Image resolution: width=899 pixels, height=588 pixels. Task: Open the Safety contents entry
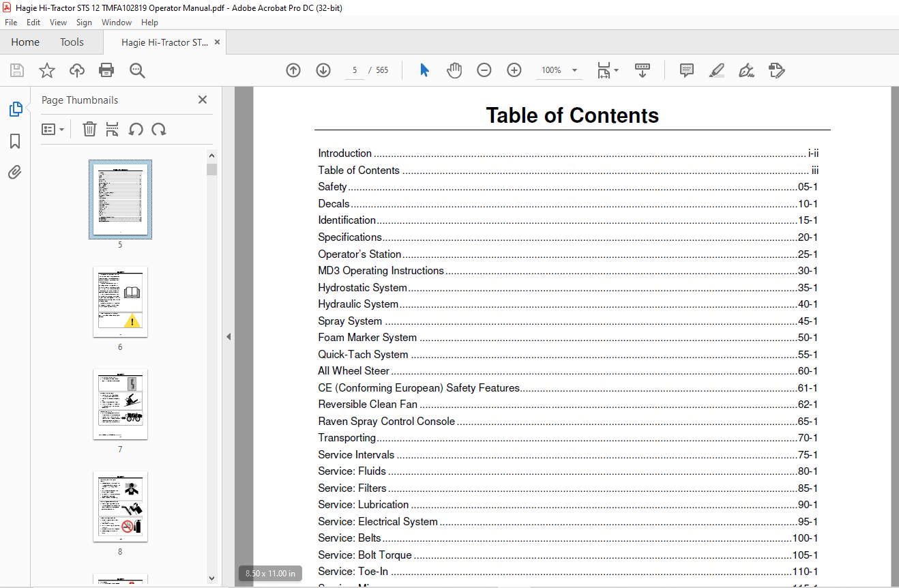tap(568, 187)
